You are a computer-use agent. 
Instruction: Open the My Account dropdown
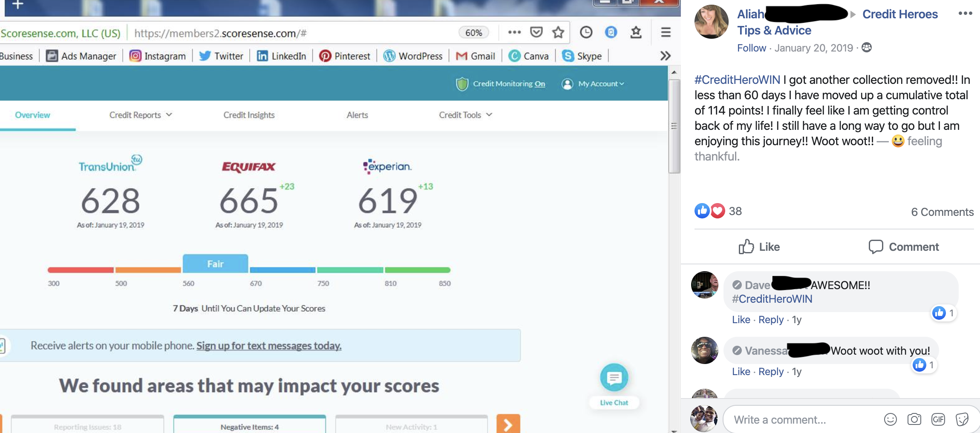pyautogui.click(x=593, y=84)
